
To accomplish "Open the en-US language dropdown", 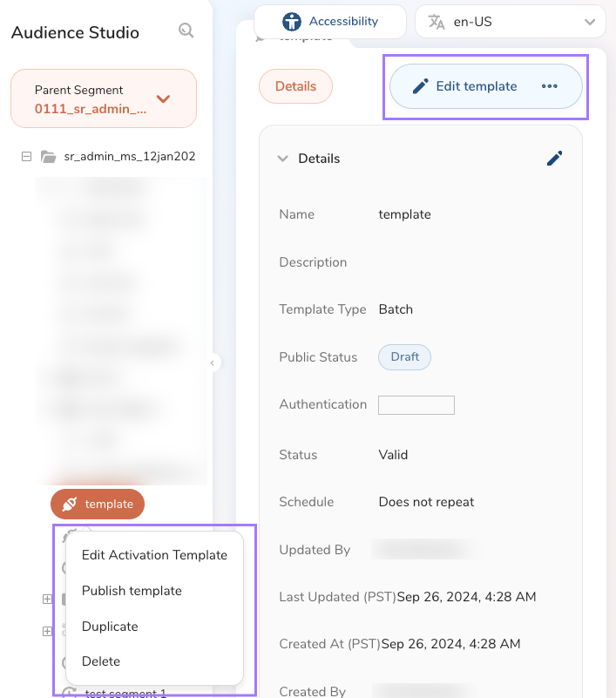I will pos(590,22).
